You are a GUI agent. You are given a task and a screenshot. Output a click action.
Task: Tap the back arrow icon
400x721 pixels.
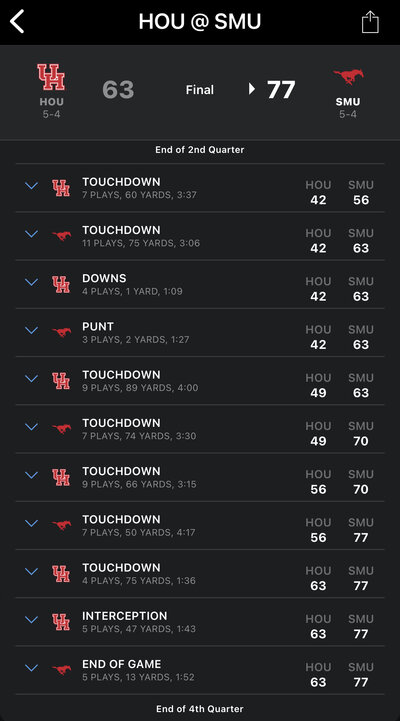click(x=17, y=22)
